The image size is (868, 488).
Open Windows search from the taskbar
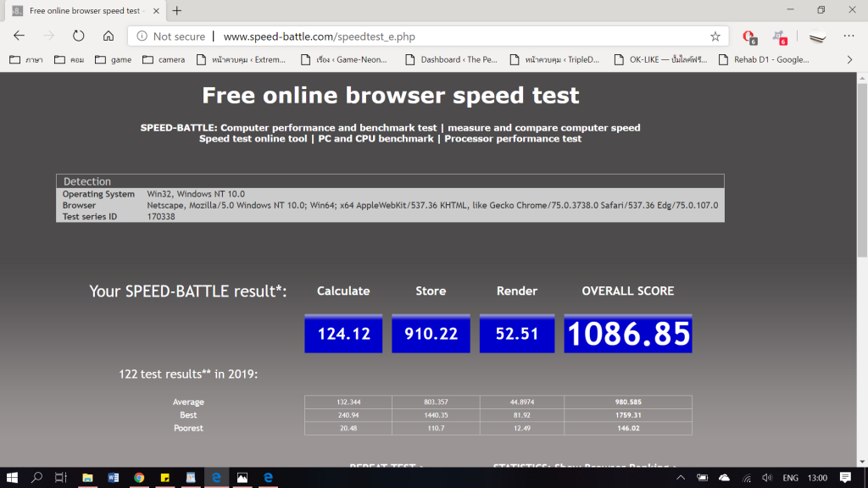[36, 478]
